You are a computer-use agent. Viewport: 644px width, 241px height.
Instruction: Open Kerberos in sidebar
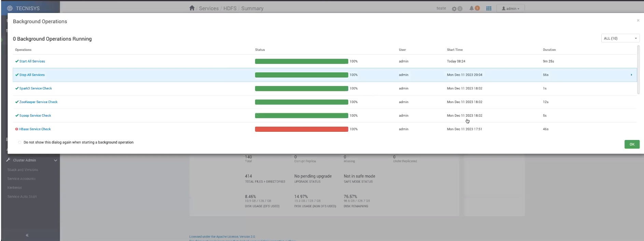[15, 188]
